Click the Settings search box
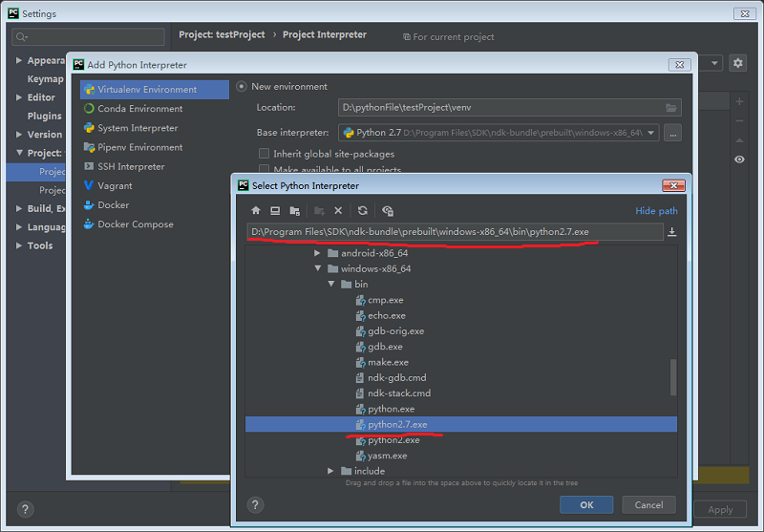This screenshot has width=764, height=532. [x=88, y=37]
